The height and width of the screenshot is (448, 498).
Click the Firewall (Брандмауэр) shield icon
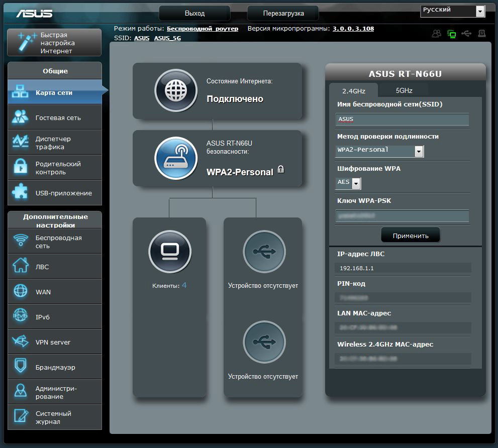coord(21,366)
